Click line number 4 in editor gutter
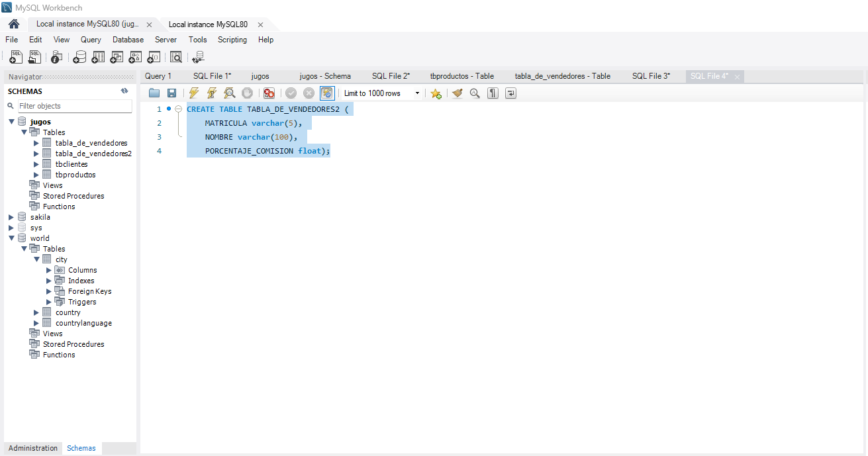This screenshot has height=456, width=868. 159,151
